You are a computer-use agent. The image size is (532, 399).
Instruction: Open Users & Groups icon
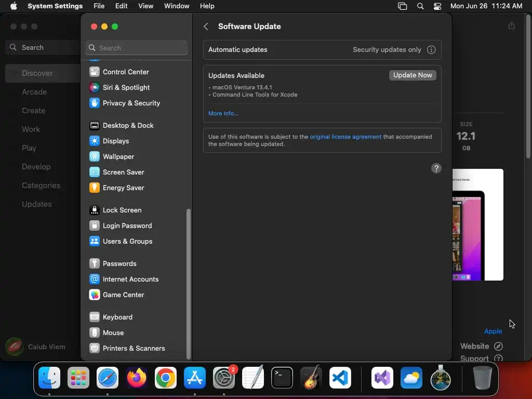pos(95,242)
